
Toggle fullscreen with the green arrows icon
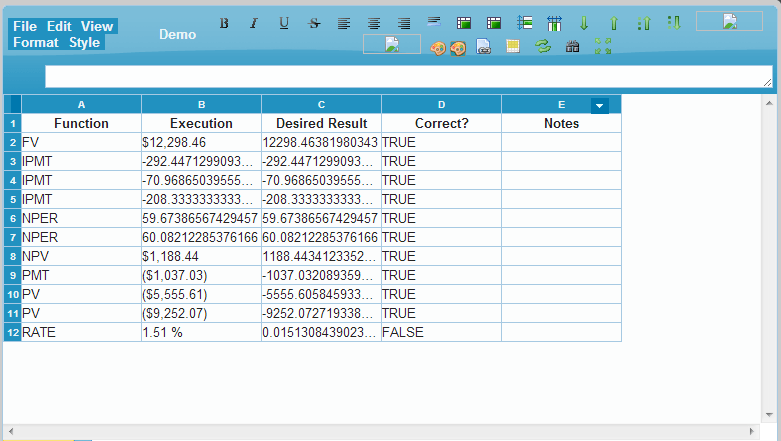603,46
